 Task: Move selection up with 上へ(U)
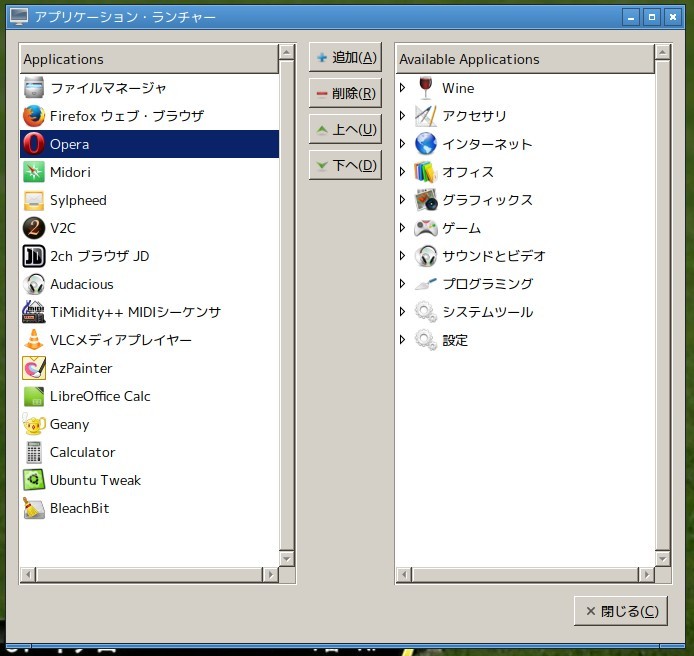[x=345, y=129]
